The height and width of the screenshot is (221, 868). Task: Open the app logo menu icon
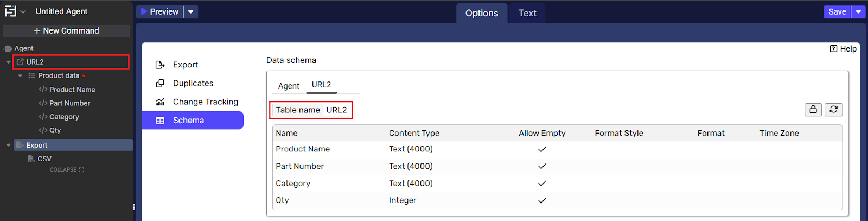[x=10, y=11]
